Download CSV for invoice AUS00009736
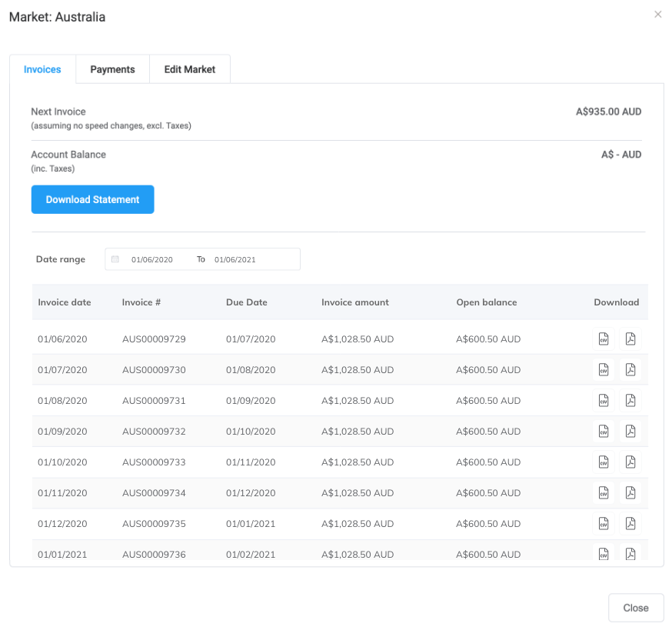672x627 pixels. click(x=604, y=552)
